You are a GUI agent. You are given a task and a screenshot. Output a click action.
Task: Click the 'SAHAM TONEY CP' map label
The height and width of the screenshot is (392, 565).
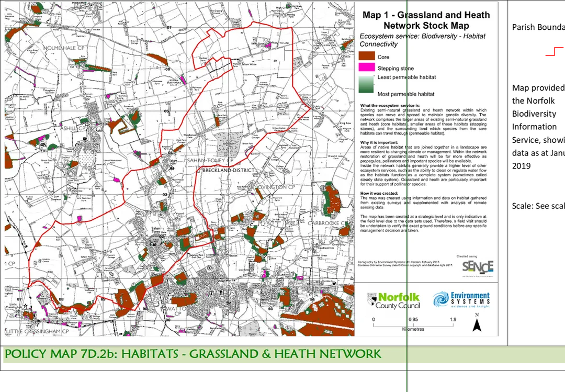coord(210,160)
